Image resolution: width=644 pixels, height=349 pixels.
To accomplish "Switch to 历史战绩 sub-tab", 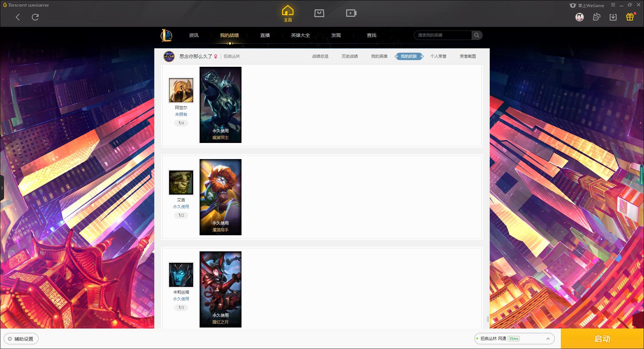I will [350, 56].
